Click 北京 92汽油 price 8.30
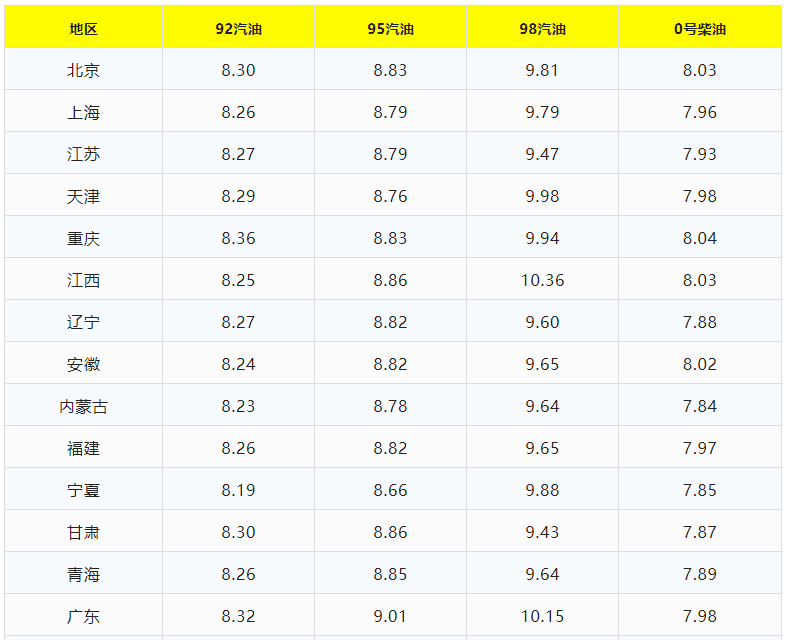The image size is (786, 640). pyautogui.click(x=239, y=70)
